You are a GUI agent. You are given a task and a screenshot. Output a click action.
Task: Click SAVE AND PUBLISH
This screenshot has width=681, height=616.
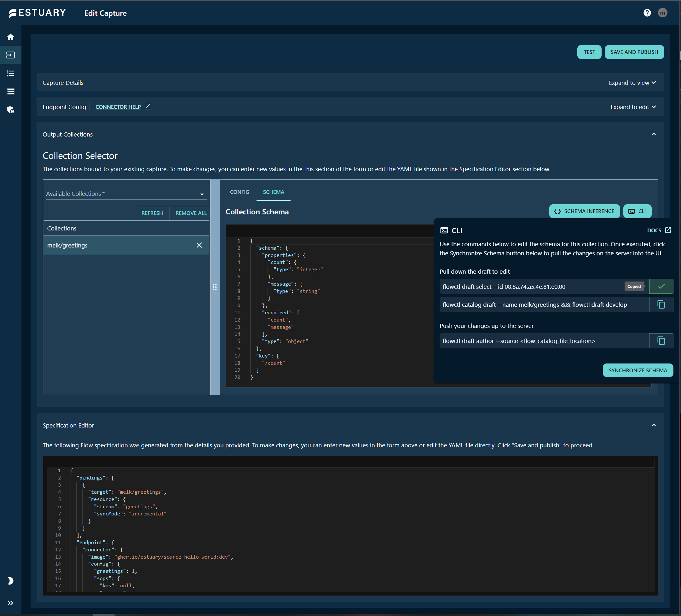click(634, 52)
